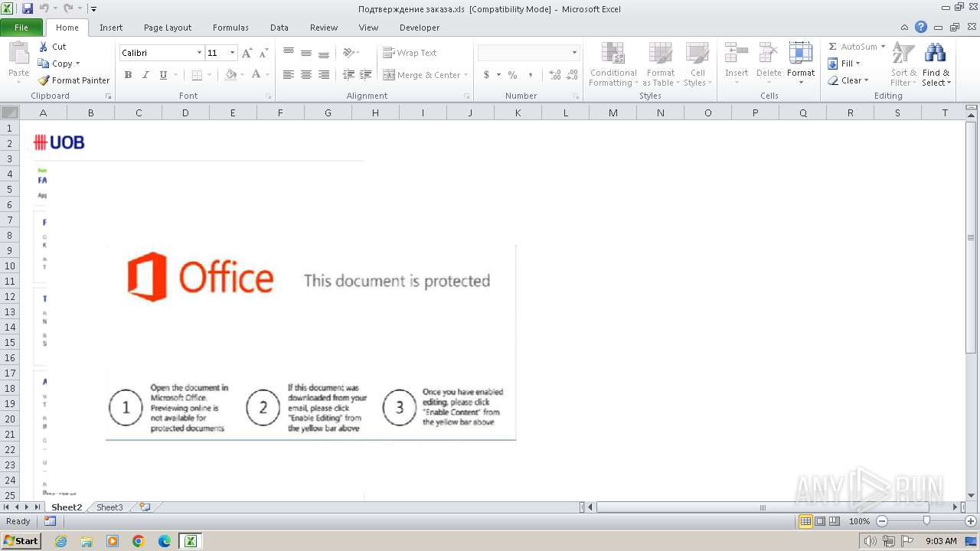Click the Clear eraser button
Viewport: 980px width, 551px height.
(x=847, y=80)
